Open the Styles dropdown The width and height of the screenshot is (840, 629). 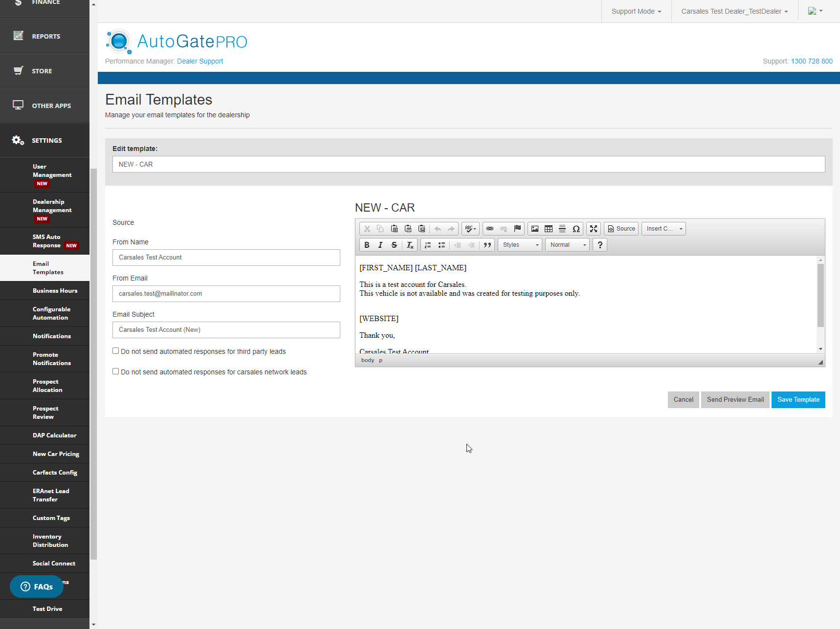pos(520,245)
